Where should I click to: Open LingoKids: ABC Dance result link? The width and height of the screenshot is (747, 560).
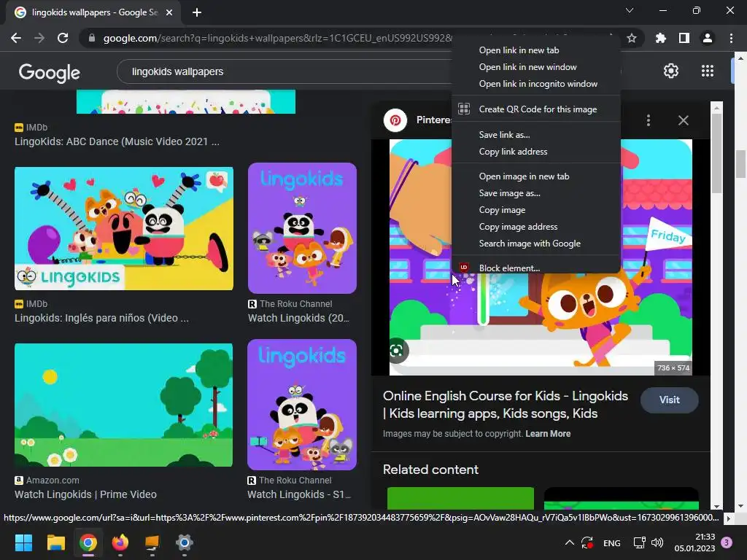click(x=117, y=141)
